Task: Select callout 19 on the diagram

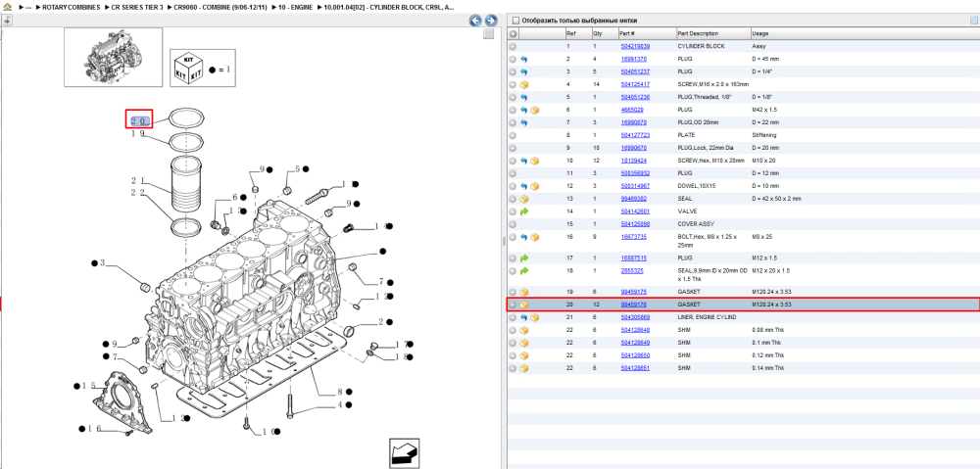Action: point(138,133)
